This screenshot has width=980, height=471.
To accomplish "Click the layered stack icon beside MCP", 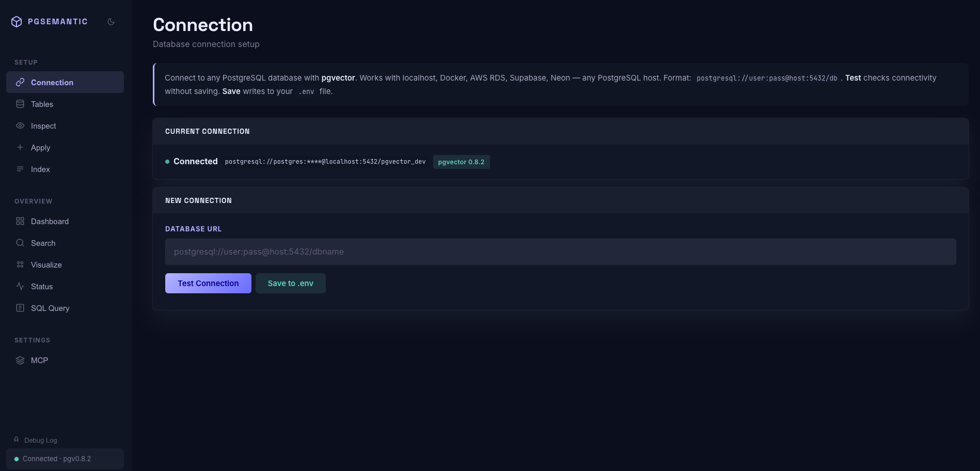I will (20, 360).
